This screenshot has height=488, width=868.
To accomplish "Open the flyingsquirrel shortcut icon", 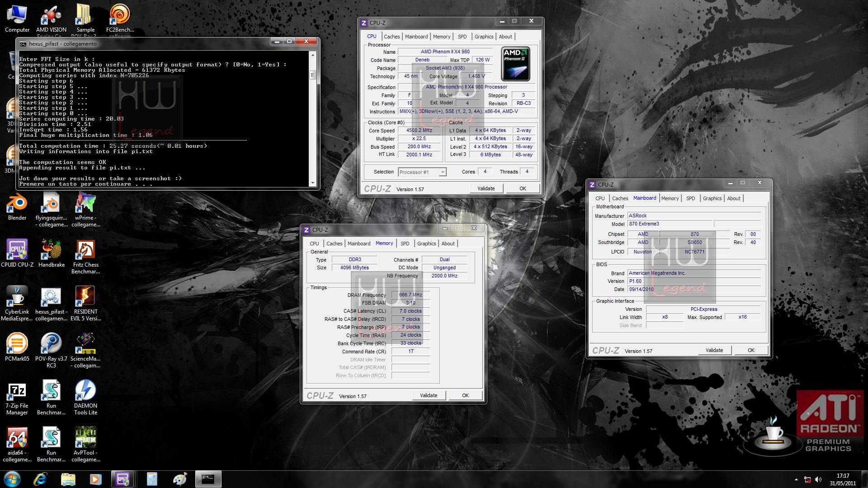I will coord(51,209).
